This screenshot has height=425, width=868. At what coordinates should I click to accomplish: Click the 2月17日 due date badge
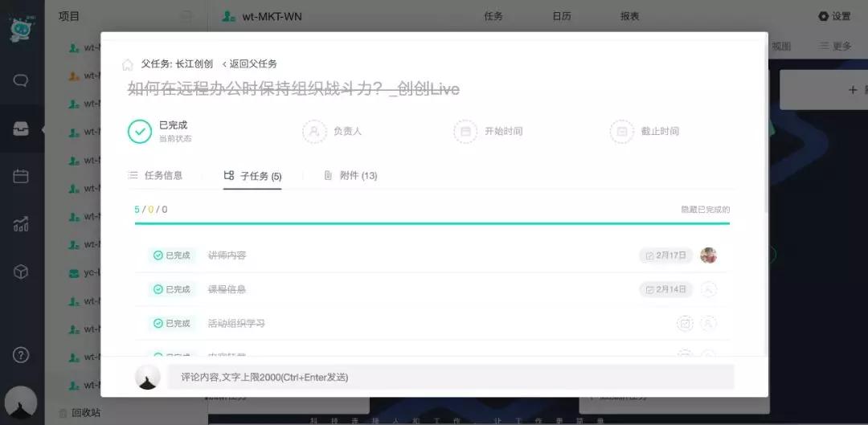[x=666, y=255]
